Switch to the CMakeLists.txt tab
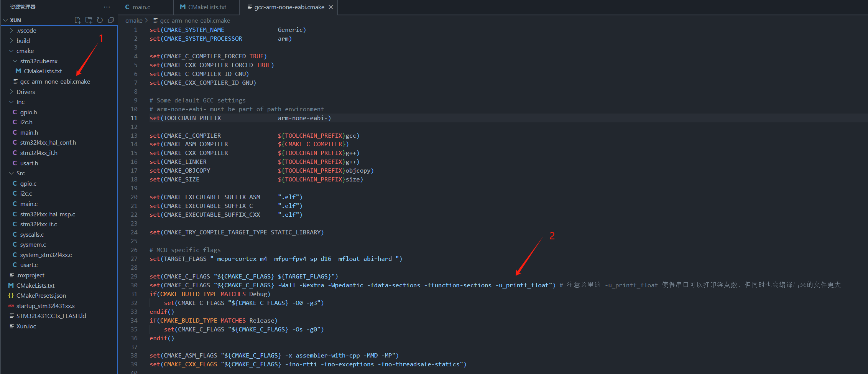Screen dimensions: 868x374 click(206, 7)
